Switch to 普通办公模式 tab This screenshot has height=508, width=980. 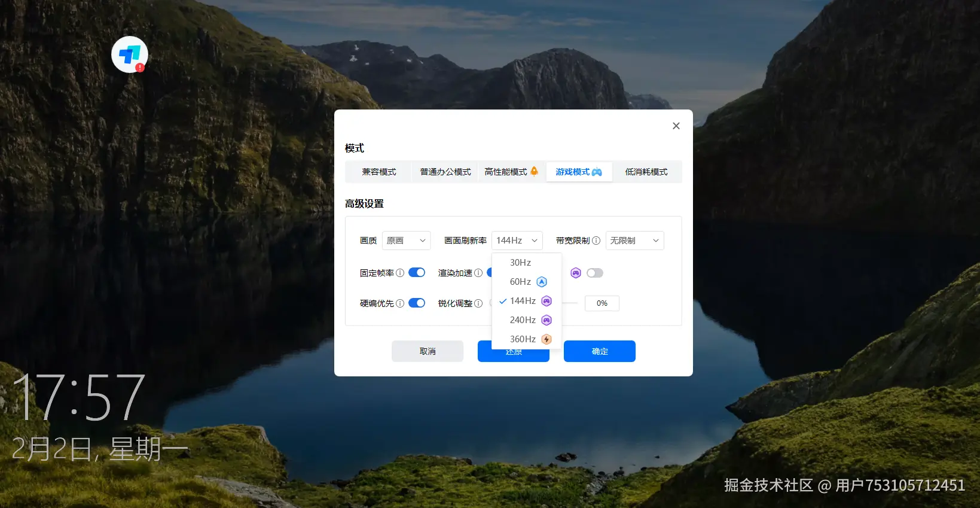(x=445, y=172)
